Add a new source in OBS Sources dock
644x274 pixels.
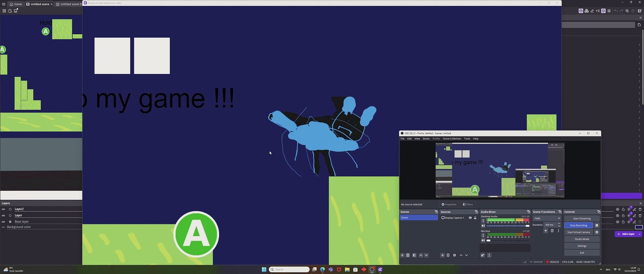[443, 255]
